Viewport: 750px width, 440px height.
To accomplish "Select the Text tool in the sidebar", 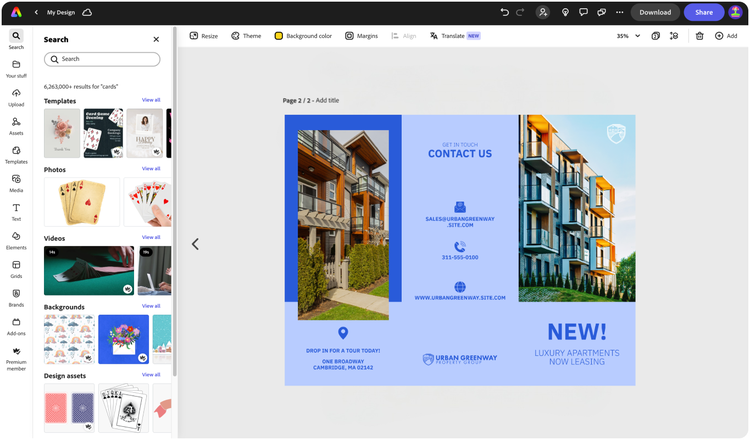I will [16, 212].
